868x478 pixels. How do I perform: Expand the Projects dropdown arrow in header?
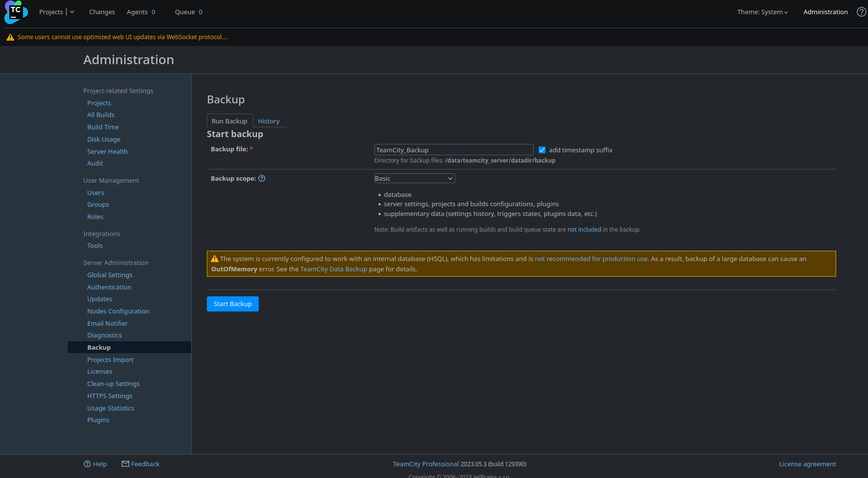[x=72, y=12]
